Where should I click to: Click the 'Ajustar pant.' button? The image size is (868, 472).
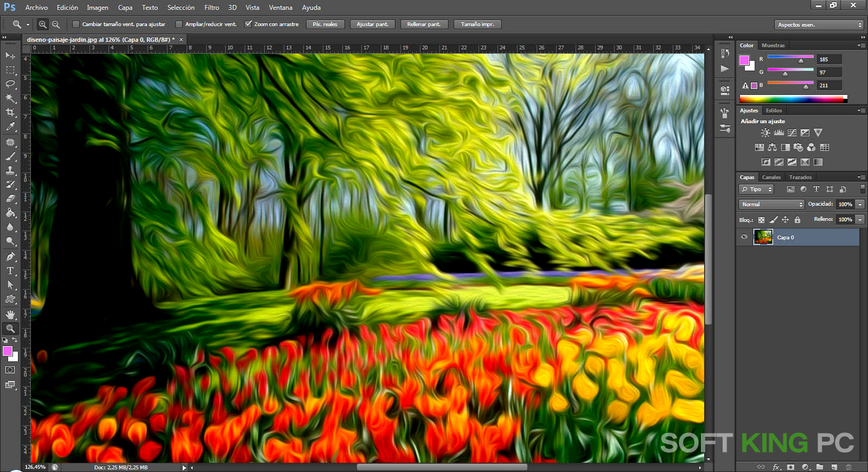point(372,24)
